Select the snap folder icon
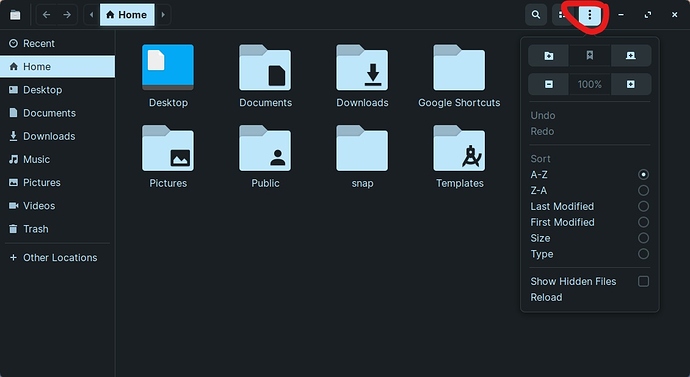 [362, 148]
